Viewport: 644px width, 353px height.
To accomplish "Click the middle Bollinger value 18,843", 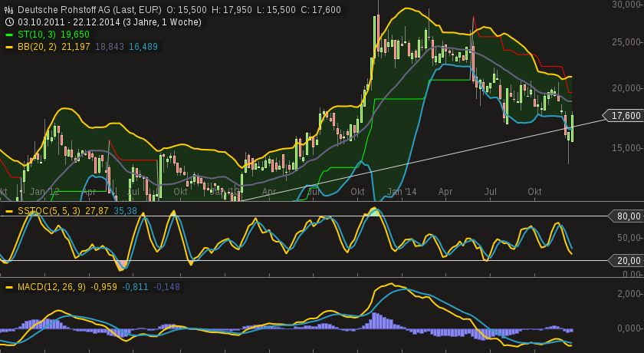I will [x=109, y=47].
